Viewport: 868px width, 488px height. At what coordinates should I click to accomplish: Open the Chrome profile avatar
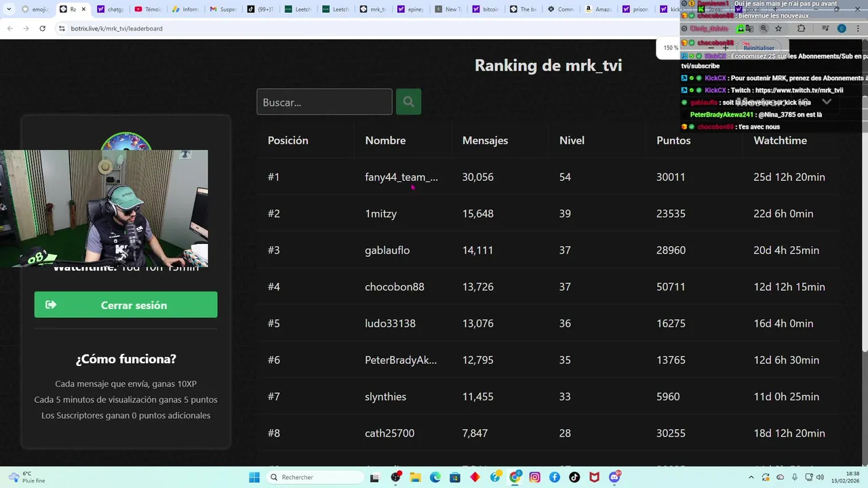(842, 28)
